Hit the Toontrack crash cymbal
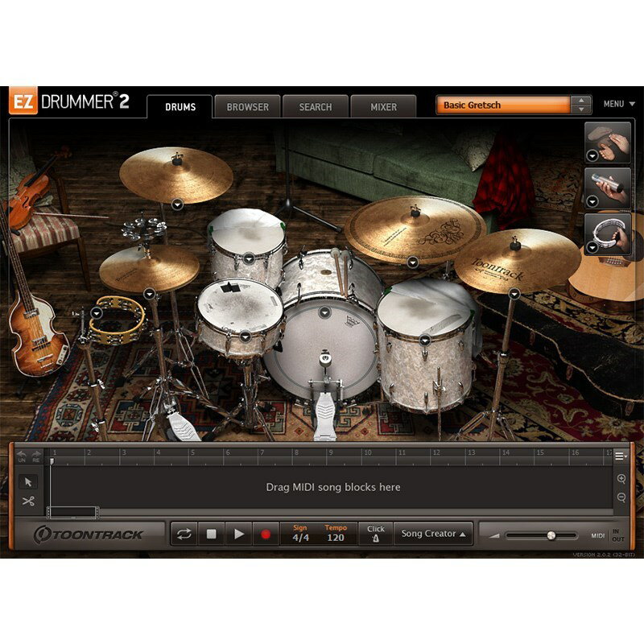Image resolution: width=644 pixels, height=644 pixels. point(517,260)
